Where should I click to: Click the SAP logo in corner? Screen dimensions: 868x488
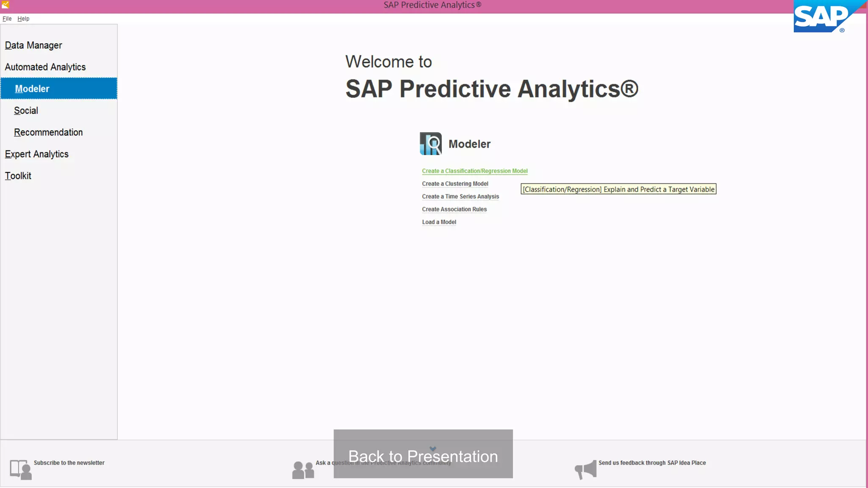822,18
